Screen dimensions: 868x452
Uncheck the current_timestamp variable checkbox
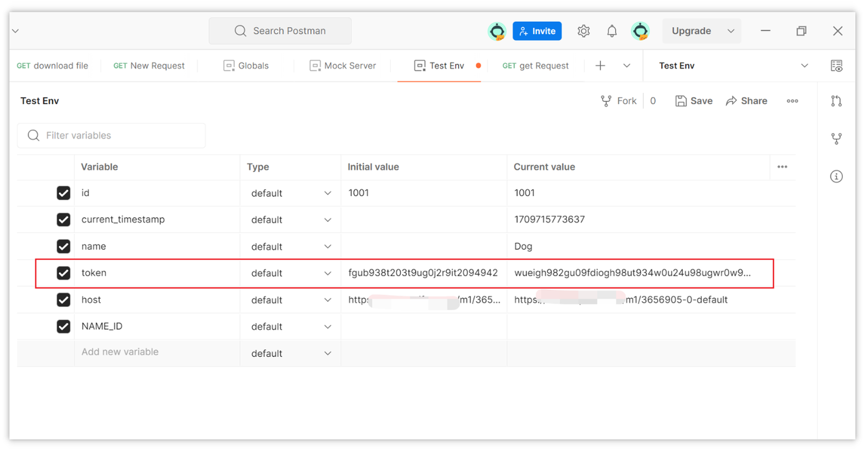click(64, 220)
